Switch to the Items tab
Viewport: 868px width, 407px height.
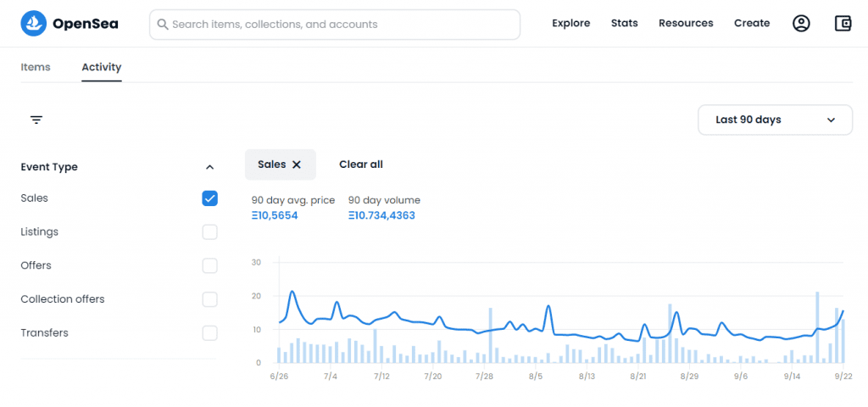(36, 67)
